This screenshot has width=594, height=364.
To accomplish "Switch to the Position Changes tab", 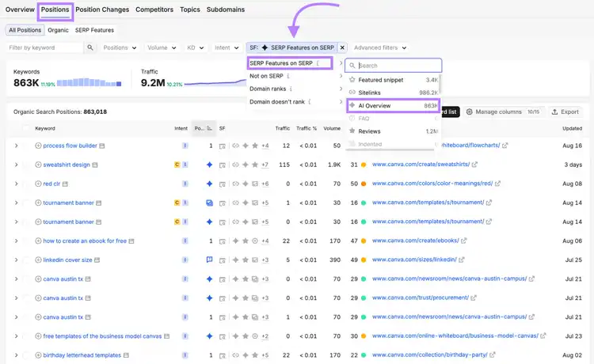I will [x=102, y=9].
